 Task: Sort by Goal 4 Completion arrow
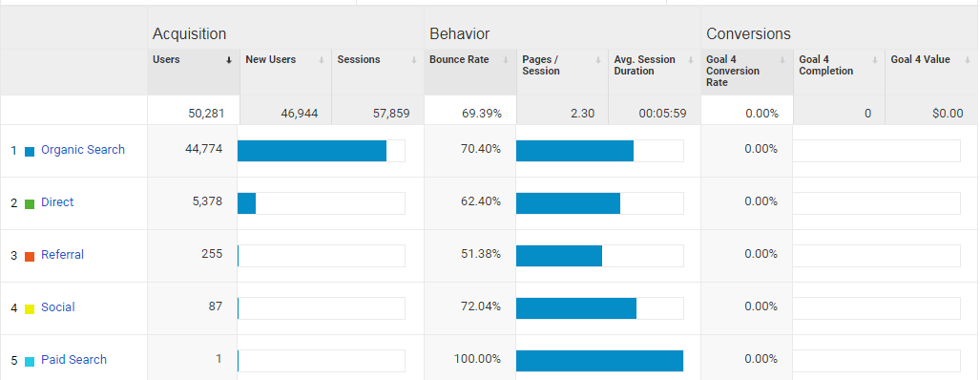875,60
